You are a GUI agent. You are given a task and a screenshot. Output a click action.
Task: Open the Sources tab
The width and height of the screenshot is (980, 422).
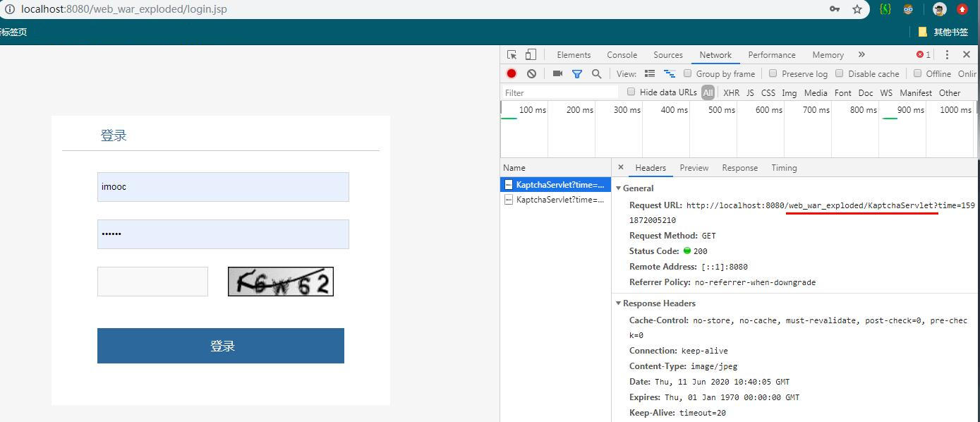[667, 54]
